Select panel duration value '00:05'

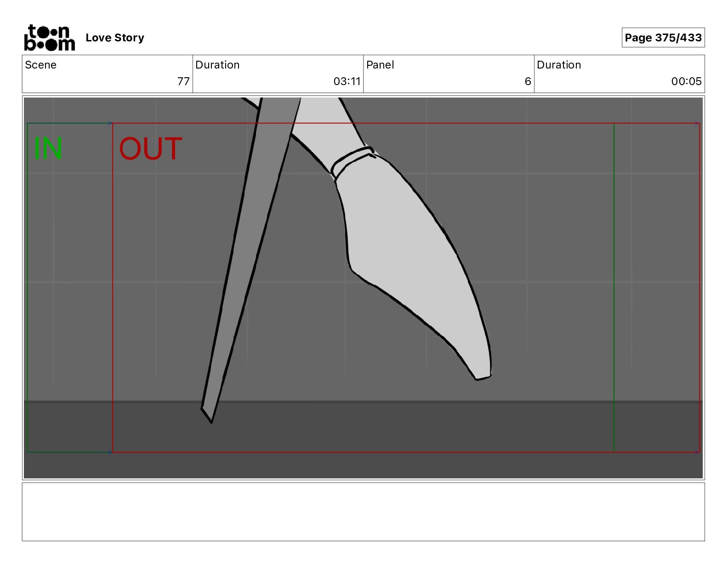pos(686,81)
